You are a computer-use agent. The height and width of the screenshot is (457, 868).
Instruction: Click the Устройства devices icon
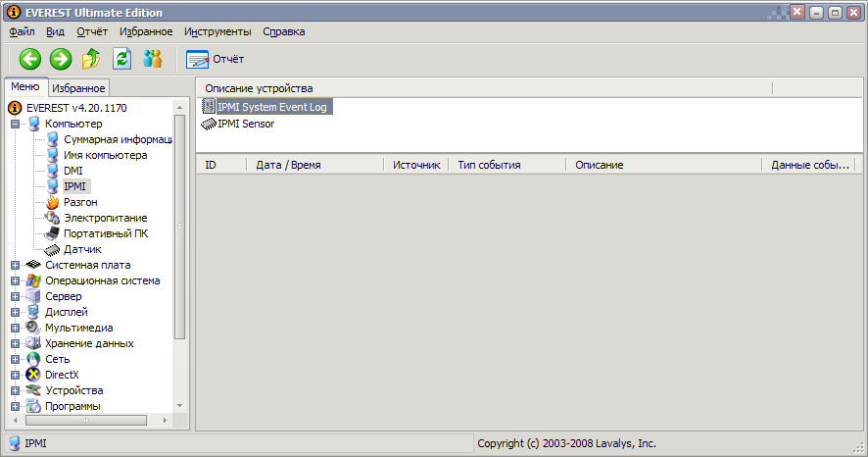point(33,390)
